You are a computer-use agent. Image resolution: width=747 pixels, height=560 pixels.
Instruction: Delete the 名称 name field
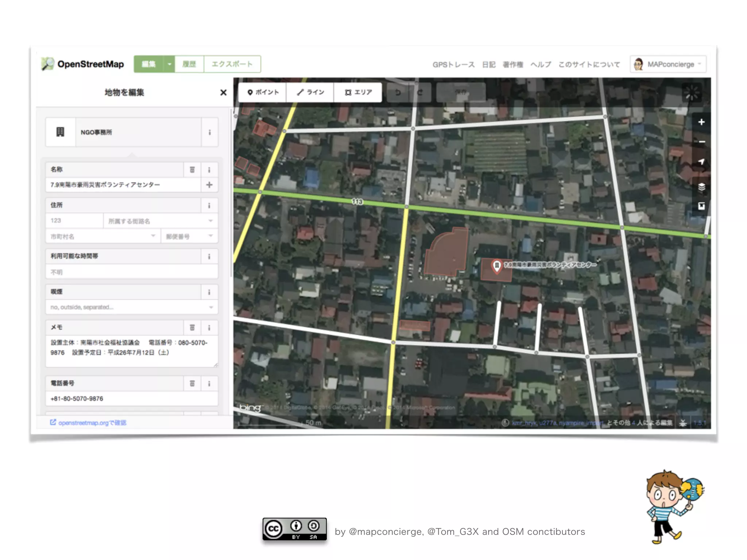pos(192,170)
